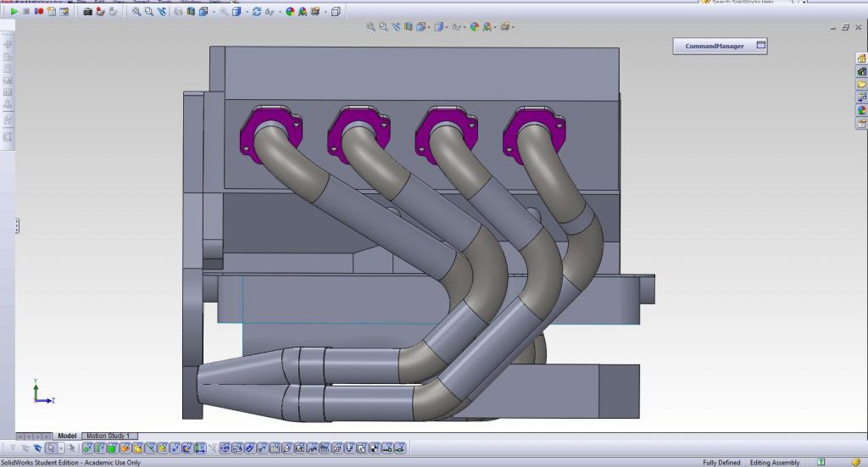Click the green help icon in the status bar
The width and height of the screenshot is (868, 467).
point(821,462)
